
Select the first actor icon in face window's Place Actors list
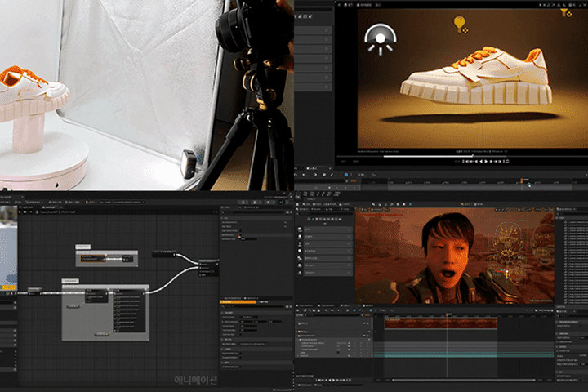coord(300,229)
